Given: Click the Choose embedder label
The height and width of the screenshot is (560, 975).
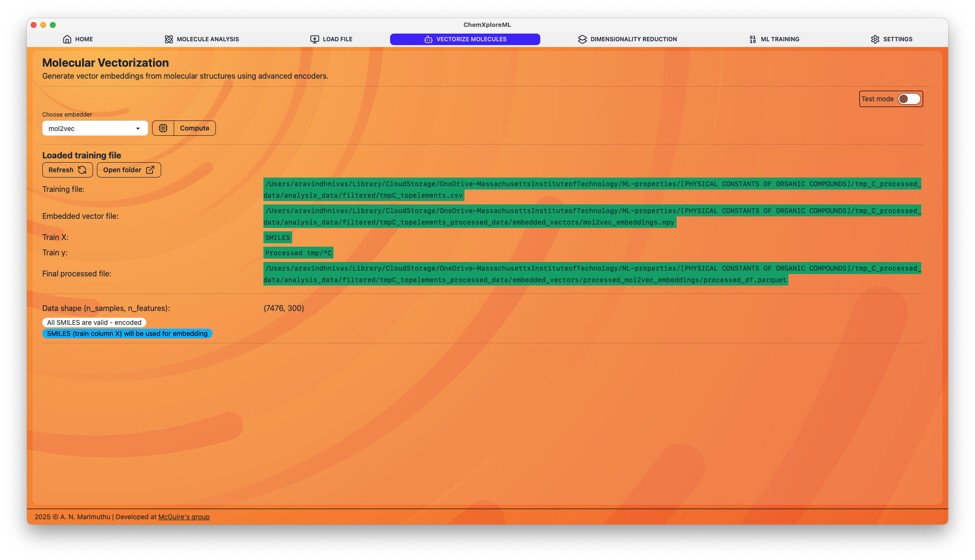Looking at the screenshot, I should [67, 115].
